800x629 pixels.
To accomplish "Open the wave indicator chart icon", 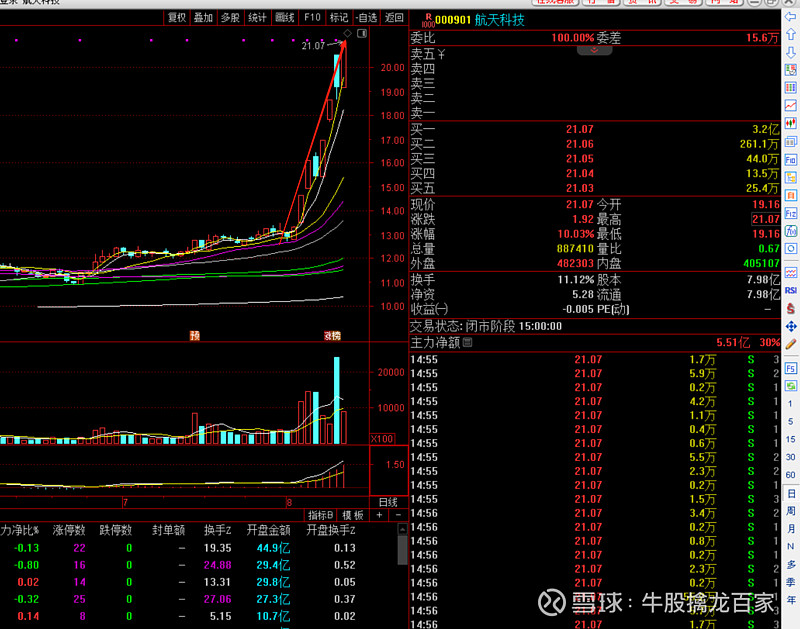I will tap(790, 273).
